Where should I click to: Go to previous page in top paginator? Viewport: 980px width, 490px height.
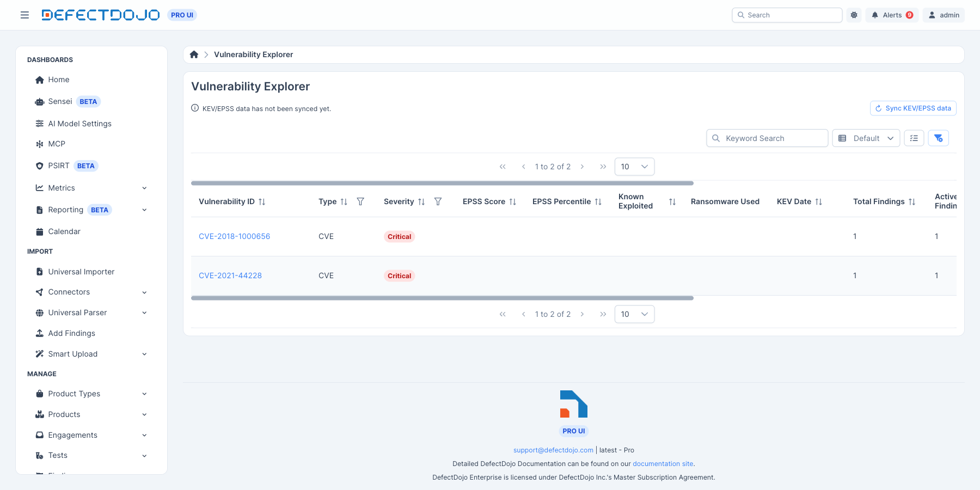coord(524,167)
